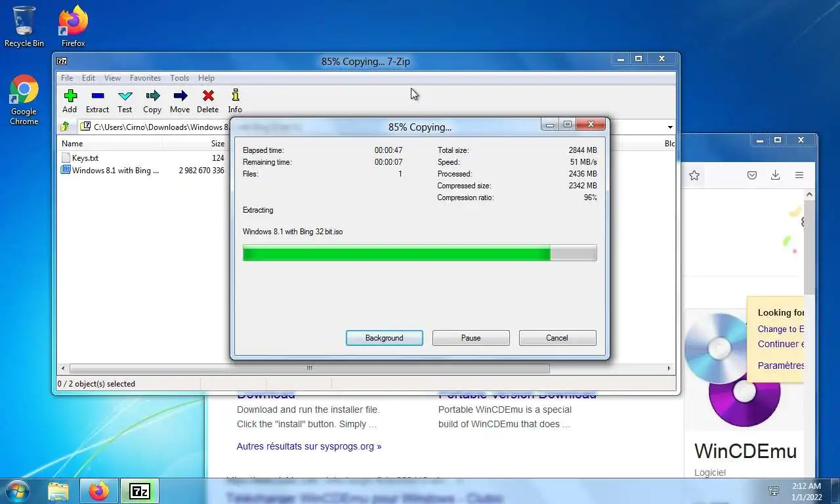840x504 pixels.
Task: Click the ISO file icon in list
Action: click(66, 170)
